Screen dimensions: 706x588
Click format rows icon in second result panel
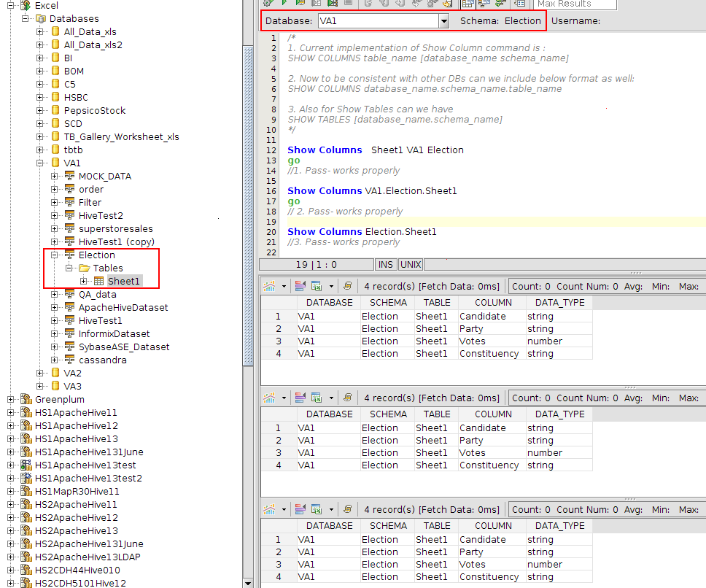click(300, 398)
